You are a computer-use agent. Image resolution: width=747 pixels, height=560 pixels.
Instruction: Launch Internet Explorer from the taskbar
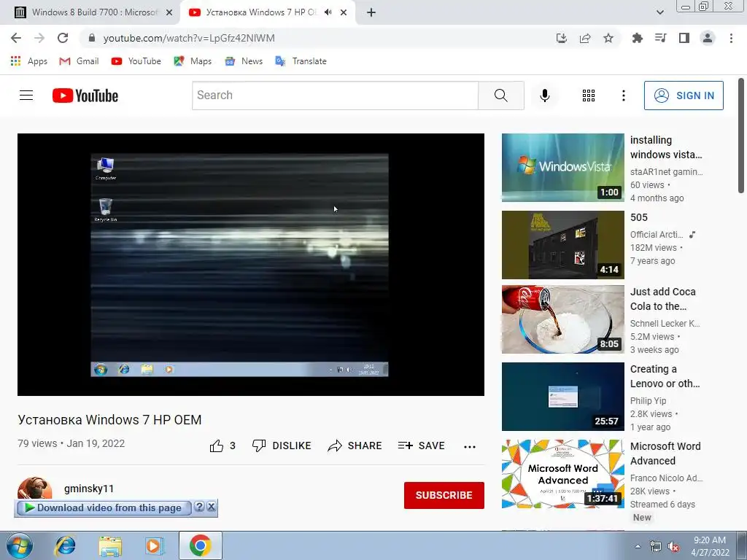point(65,545)
